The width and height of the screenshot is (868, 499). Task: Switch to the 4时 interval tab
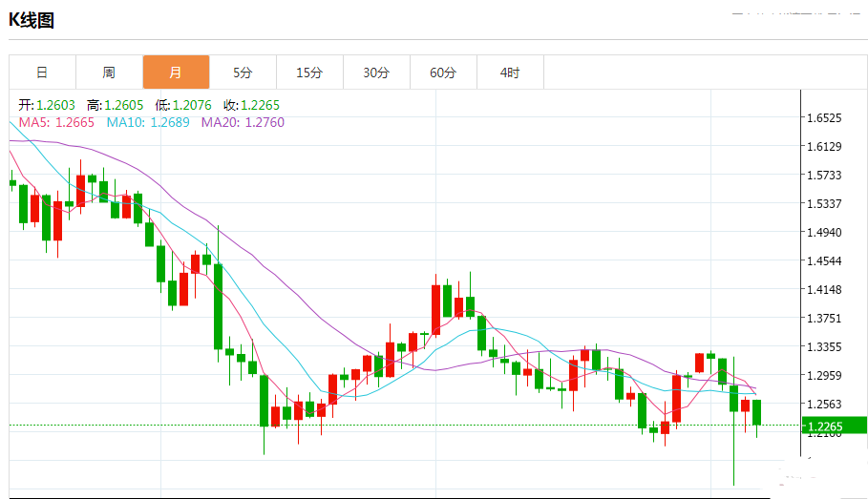click(x=510, y=73)
